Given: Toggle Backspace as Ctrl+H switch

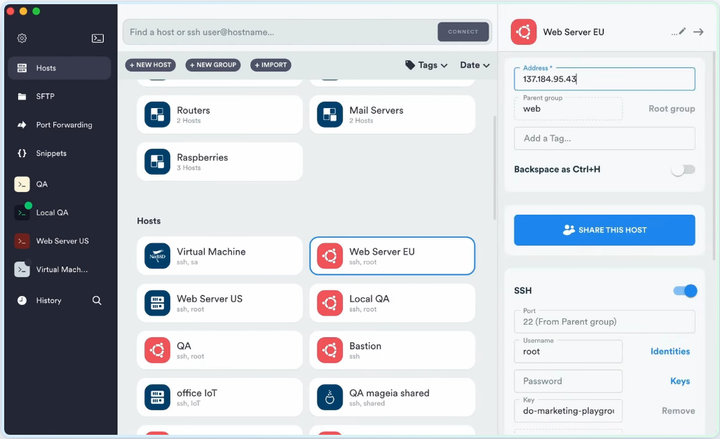Looking at the screenshot, I should coord(683,170).
